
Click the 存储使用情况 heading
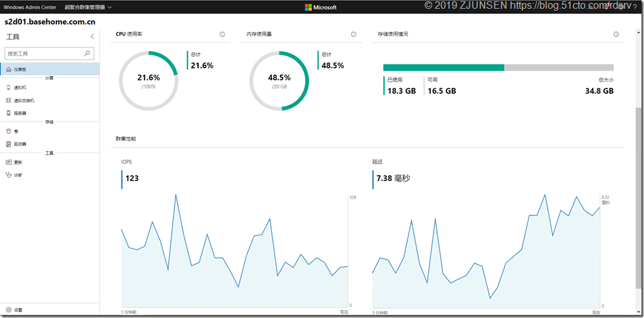(x=393, y=34)
